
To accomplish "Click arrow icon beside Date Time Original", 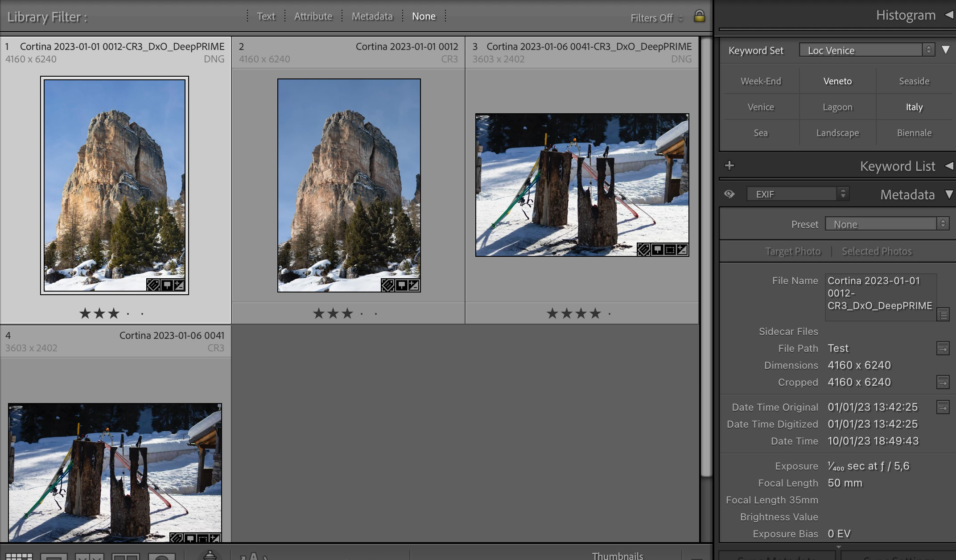I will point(943,408).
